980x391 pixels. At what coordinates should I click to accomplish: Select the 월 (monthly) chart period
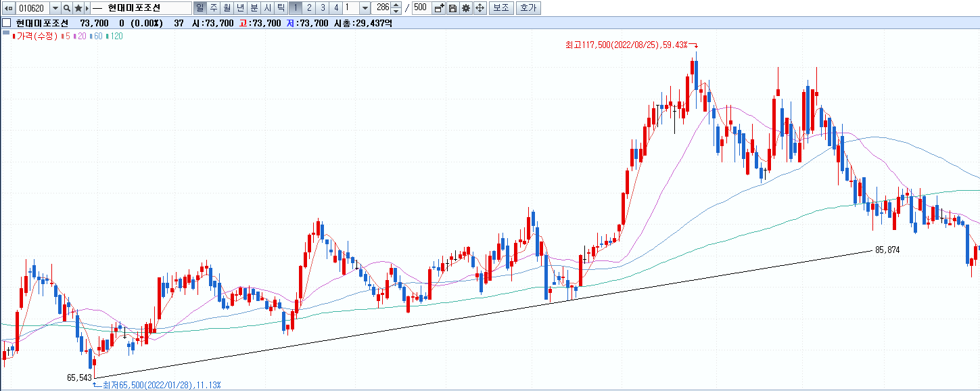coord(227,8)
